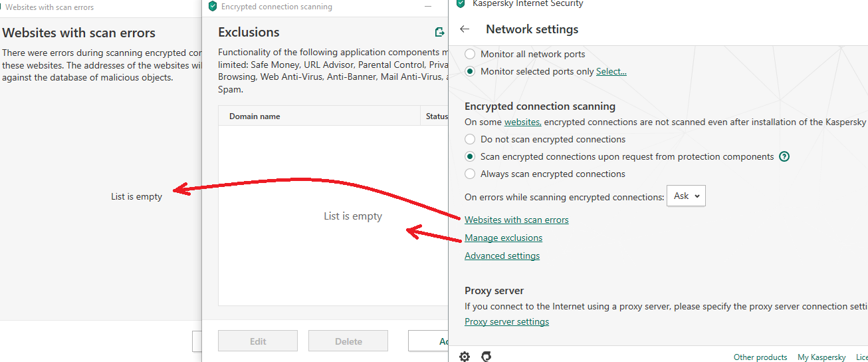Viewport: 868px width, 362px height.
Task: Open the 'websites,' link in the description
Action: [x=523, y=122]
